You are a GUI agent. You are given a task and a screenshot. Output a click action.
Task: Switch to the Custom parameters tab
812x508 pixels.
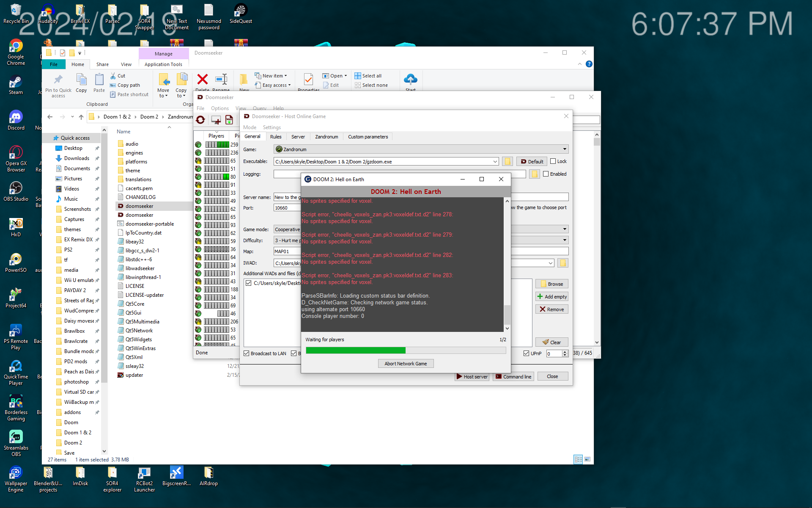point(368,137)
